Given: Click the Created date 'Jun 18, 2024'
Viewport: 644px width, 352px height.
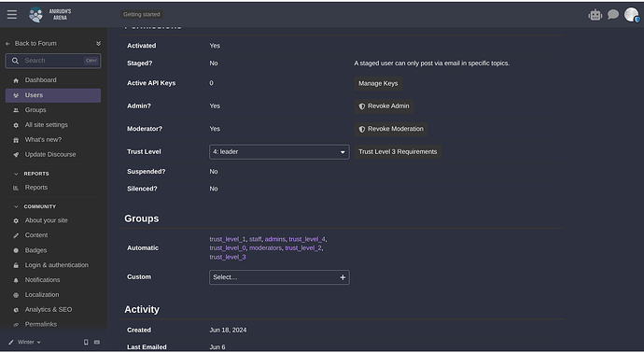Looking at the screenshot, I should (228, 331).
